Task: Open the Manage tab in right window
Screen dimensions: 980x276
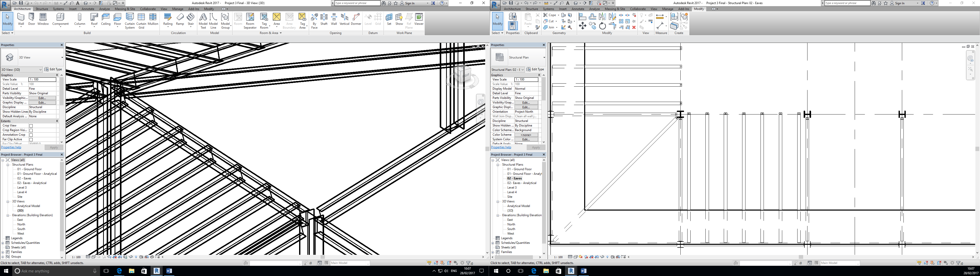Action: tap(668, 9)
